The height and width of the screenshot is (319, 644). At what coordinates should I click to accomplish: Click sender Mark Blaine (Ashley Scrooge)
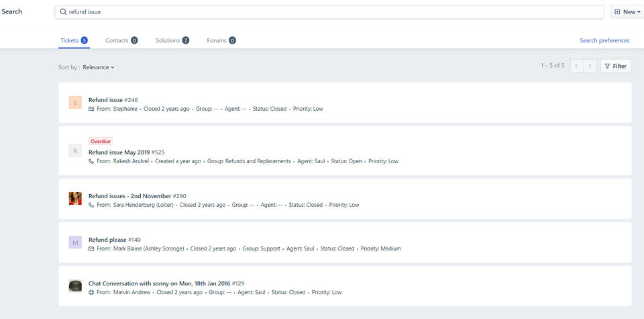click(x=148, y=248)
